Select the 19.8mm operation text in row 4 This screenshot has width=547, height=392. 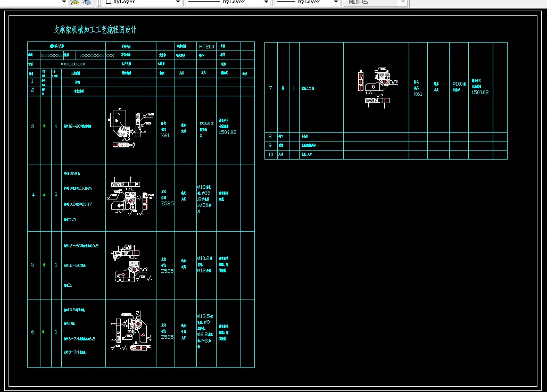click(78, 188)
